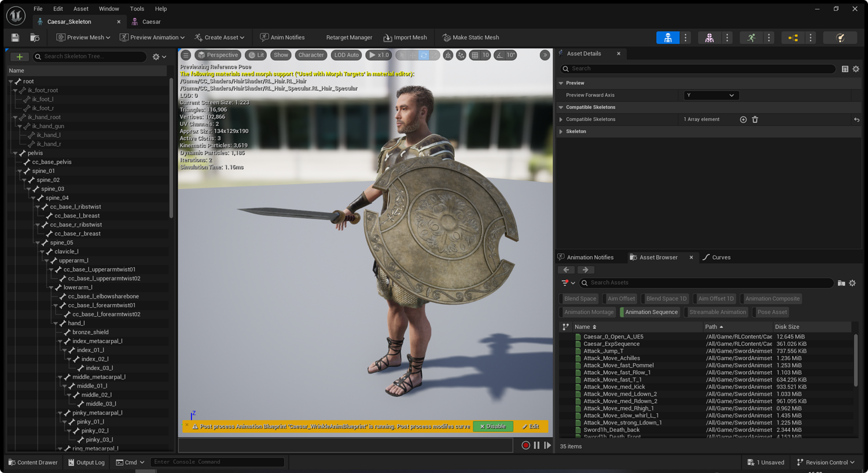Image resolution: width=868 pixels, height=473 pixels.
Task: Open the Asset Browser folder filter
Action: tap(841, 283)
